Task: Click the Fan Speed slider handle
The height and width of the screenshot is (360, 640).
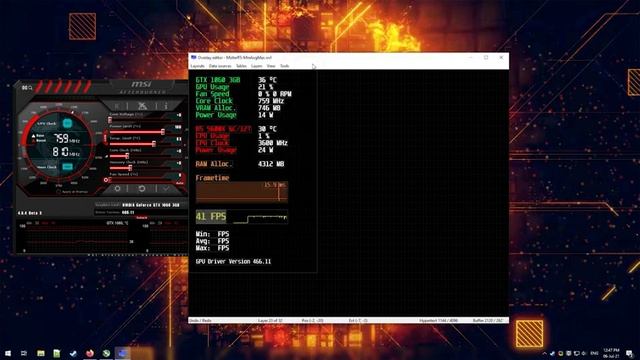Action: tap(110, 180)
